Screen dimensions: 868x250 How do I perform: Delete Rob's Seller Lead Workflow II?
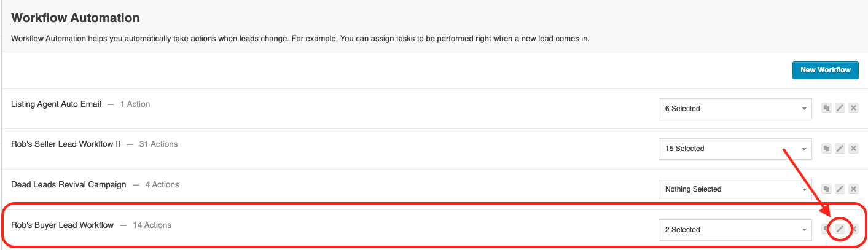pos(853,149)
